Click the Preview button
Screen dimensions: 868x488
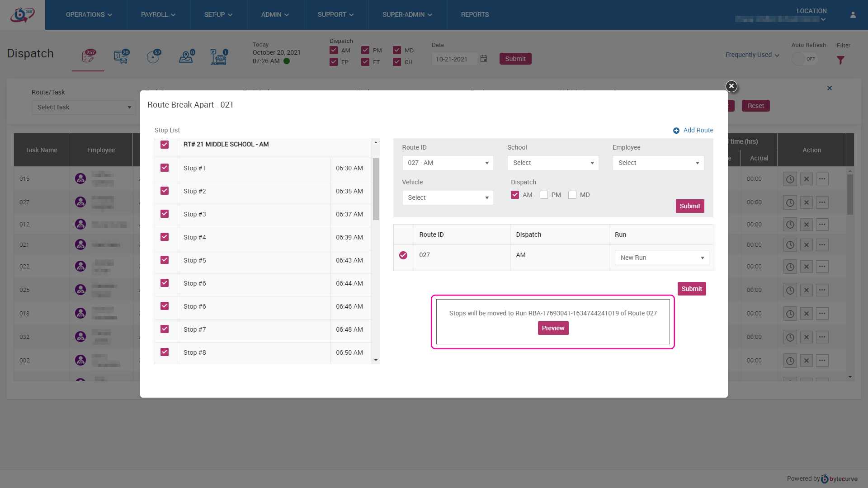(553, 328)
